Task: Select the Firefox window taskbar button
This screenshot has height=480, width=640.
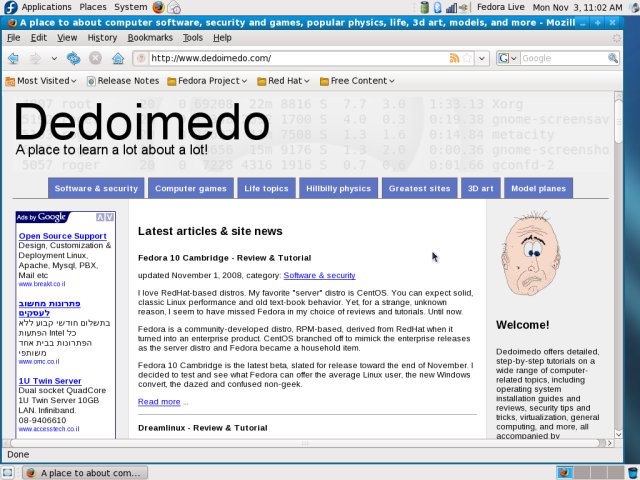Action: tap(85, 473)
